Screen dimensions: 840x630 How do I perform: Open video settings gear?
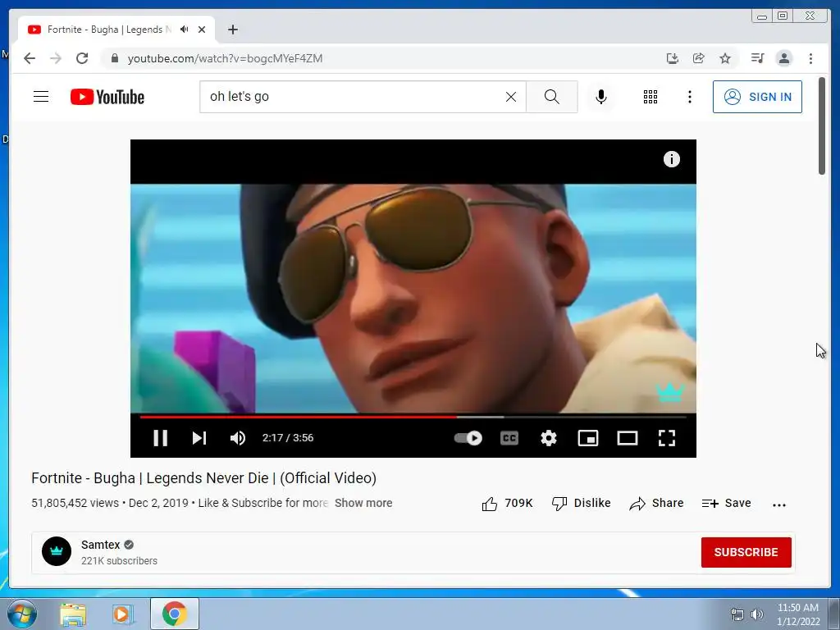tap(548, 438)
